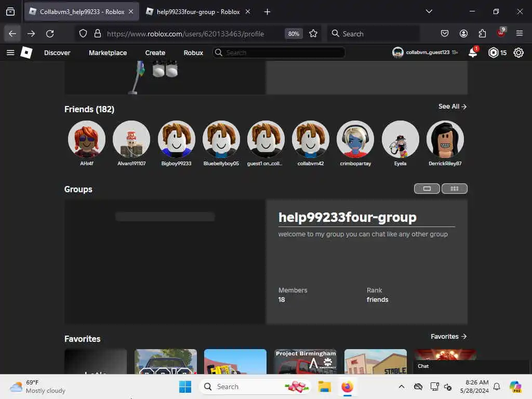Click the Windows Start button
This screenshot has height=399, width=532.
(185, 387)
